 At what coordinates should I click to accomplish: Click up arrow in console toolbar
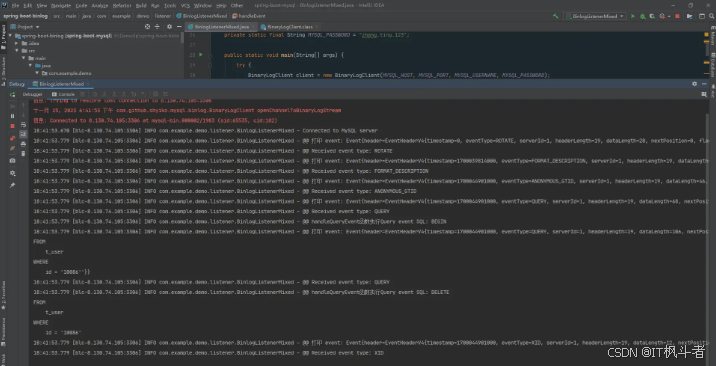click(x=23, y=105)
